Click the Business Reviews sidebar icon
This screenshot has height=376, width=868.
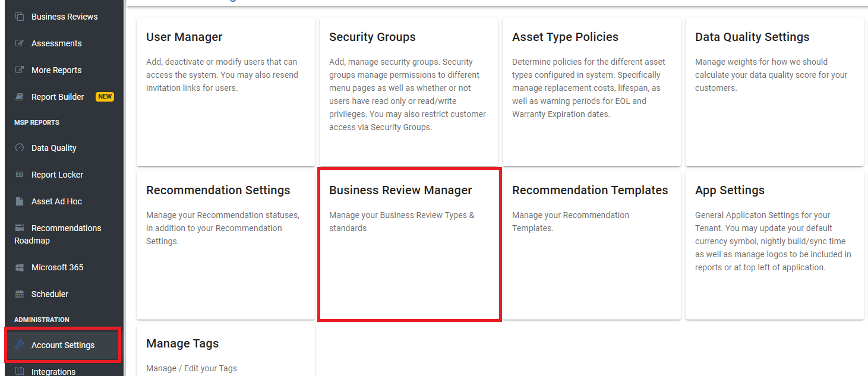click(x=20, y=17)
